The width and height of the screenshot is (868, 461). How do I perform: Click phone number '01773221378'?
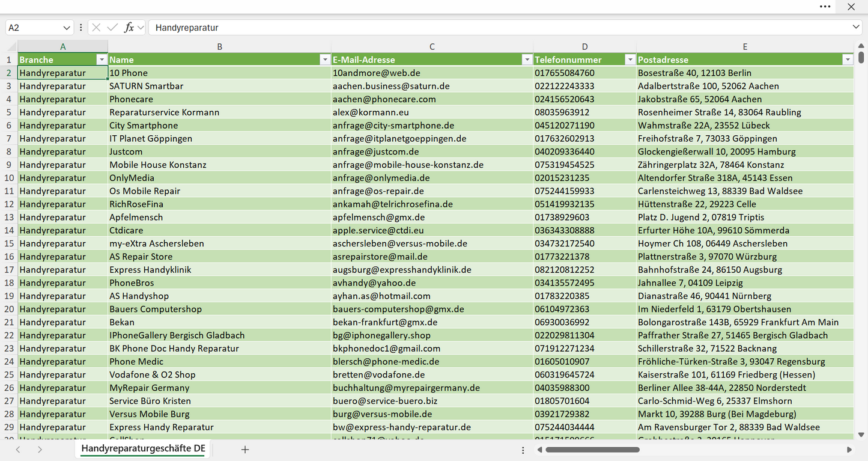562,257
